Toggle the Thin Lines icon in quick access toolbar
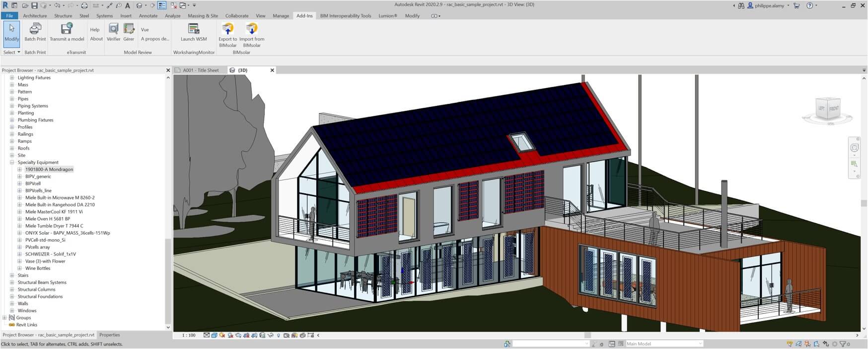868x349 pixels. [162, 5]
